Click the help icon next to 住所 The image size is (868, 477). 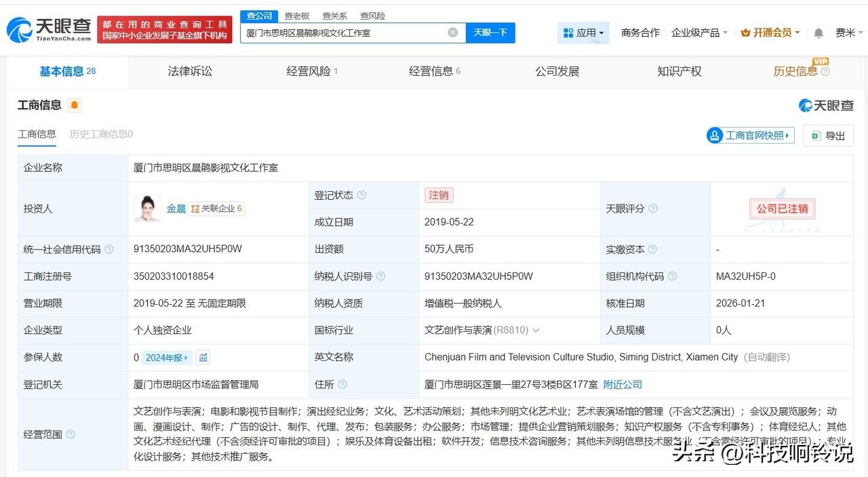pos(342,384)
